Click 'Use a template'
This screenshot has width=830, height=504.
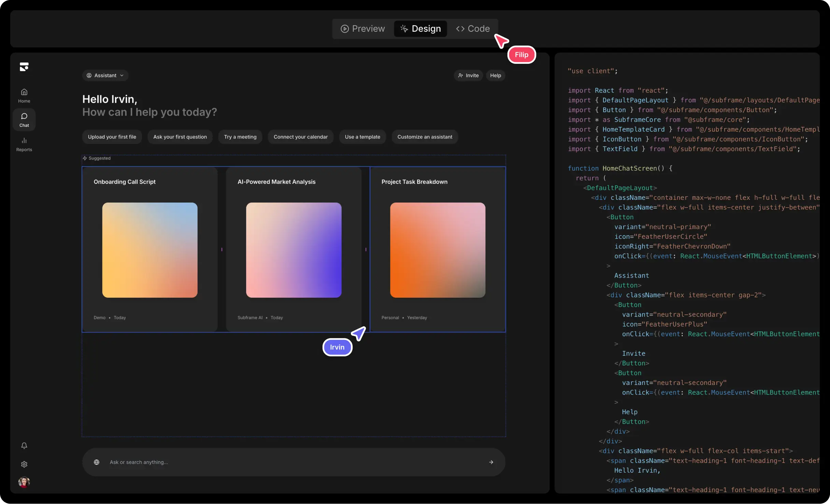pyautogui.click(x=362, y=137)
